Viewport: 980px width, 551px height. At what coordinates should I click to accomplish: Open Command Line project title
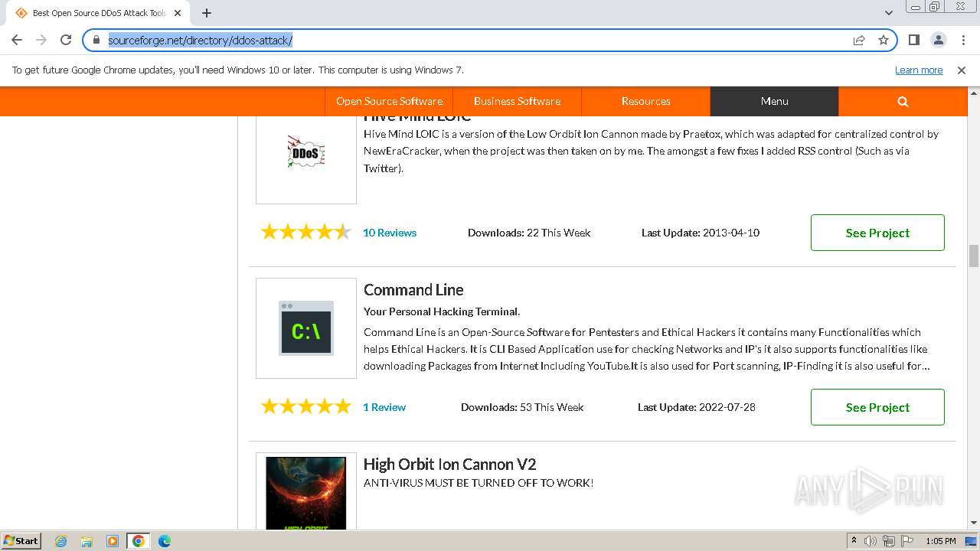point(413,290)
